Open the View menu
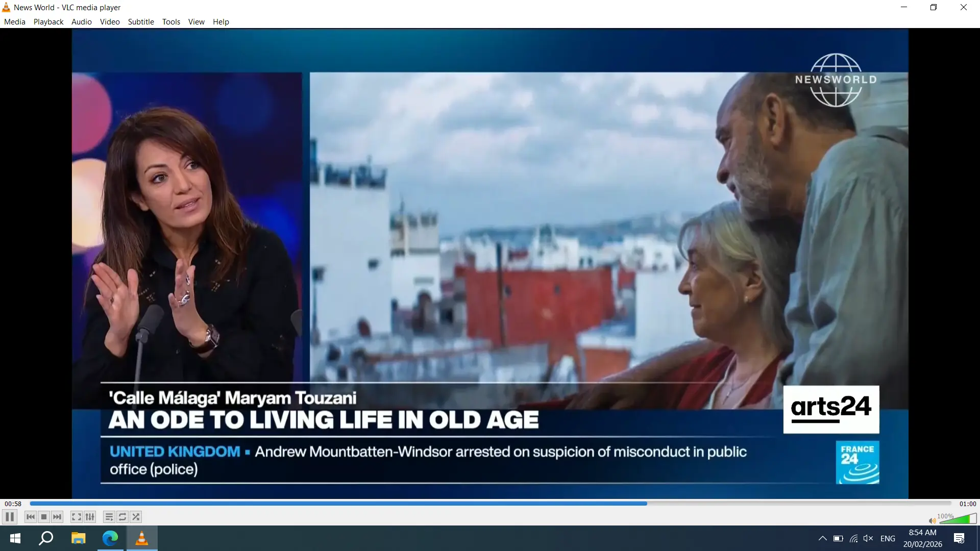 click(x=196, y=22)
